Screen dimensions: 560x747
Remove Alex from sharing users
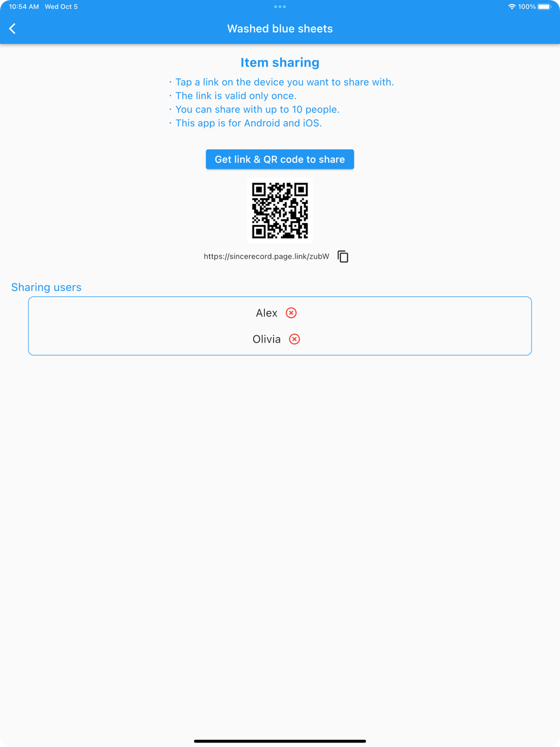tap(291, 313)
